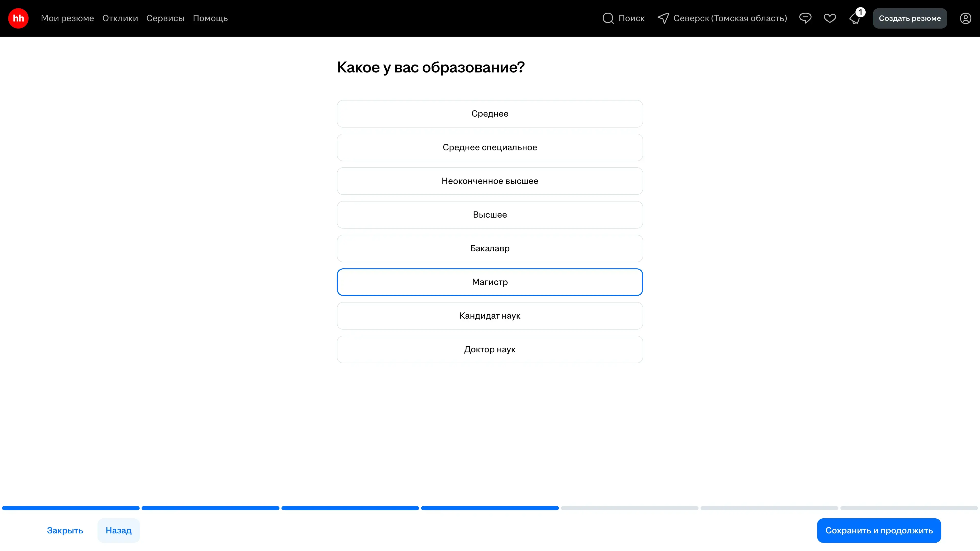Click the location arrow icon
The width and height of the screenshot is (980, 551).
(x=663, y=18)
